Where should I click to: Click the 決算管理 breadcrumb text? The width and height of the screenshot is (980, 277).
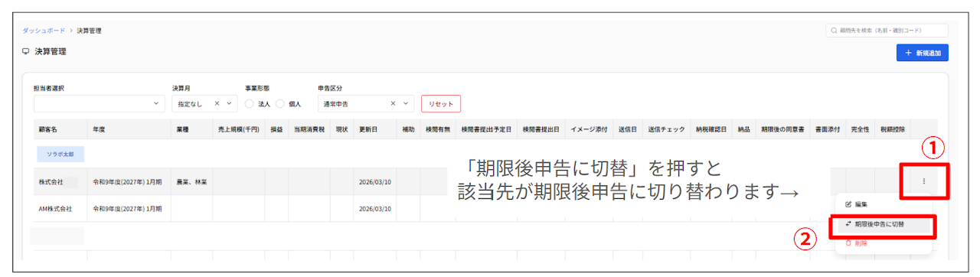90,31
